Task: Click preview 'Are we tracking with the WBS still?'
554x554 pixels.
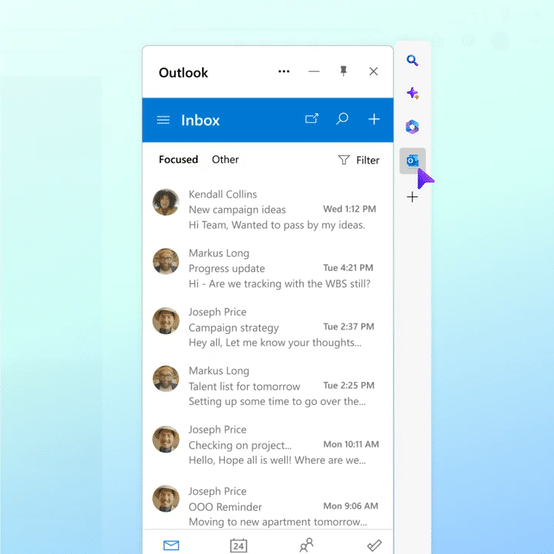Action: [x=289, y=284]
